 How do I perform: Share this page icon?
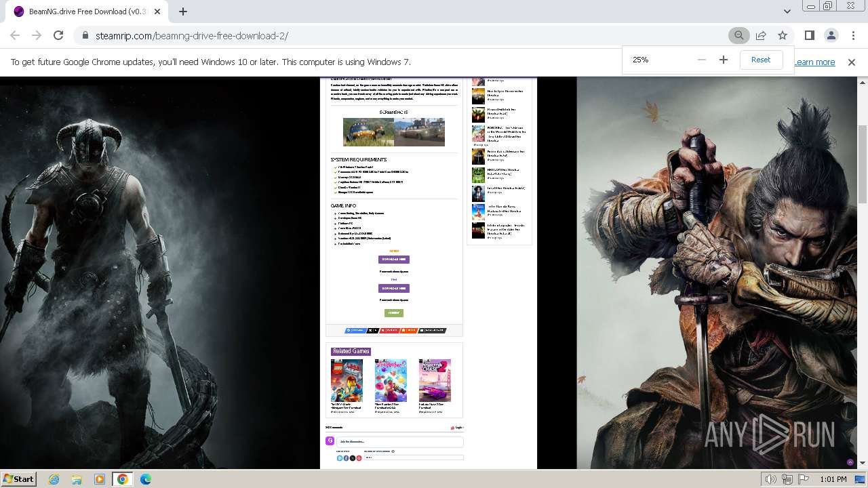tap(761, 35)
